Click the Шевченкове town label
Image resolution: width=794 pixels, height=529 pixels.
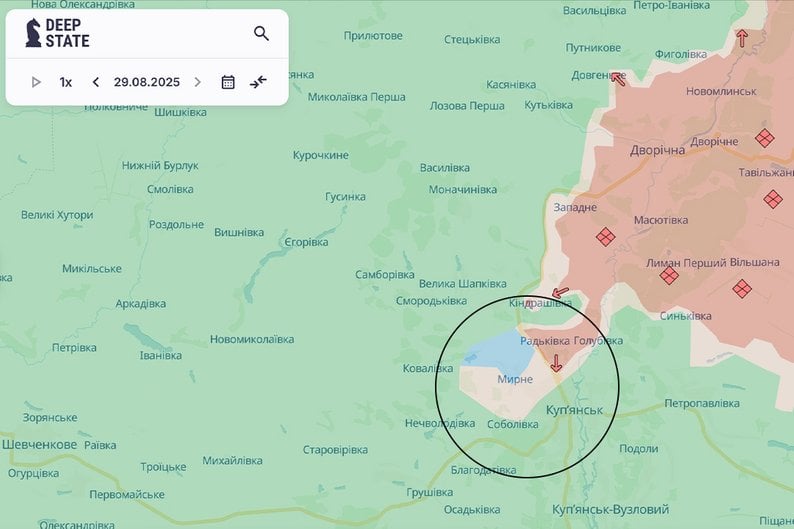click(39, 445)
